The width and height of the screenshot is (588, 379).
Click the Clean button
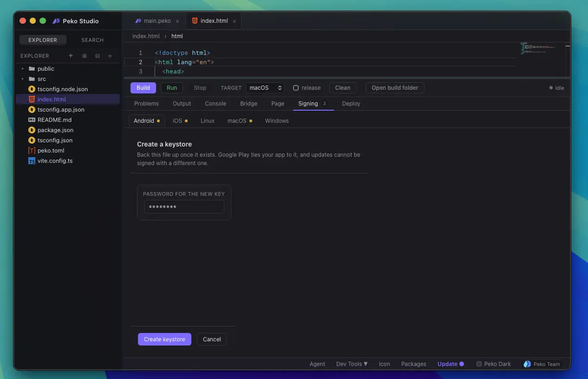point(343,88)
